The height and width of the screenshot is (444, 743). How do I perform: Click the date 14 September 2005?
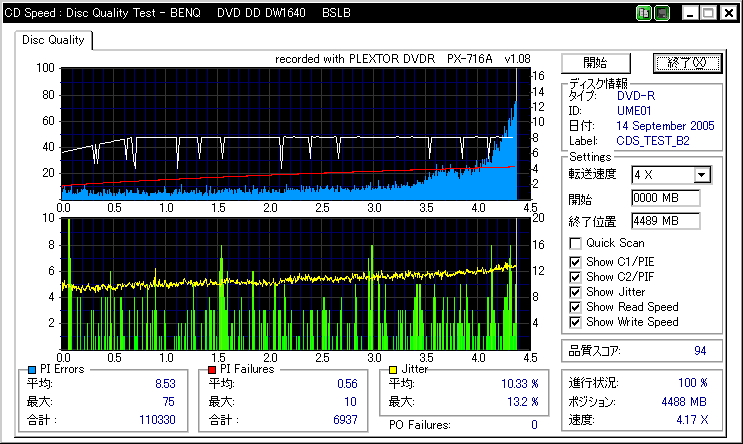pos(665,126)
